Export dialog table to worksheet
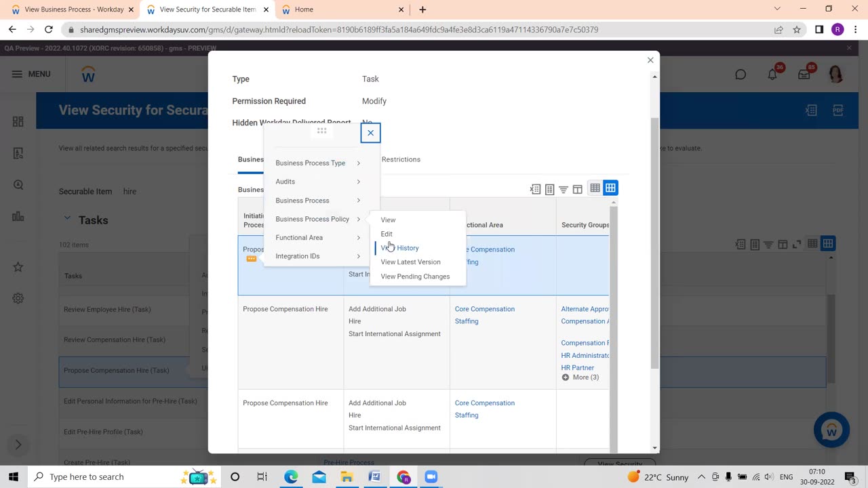Viewport: 868px width, 488px height. click(x=549, y=189)
